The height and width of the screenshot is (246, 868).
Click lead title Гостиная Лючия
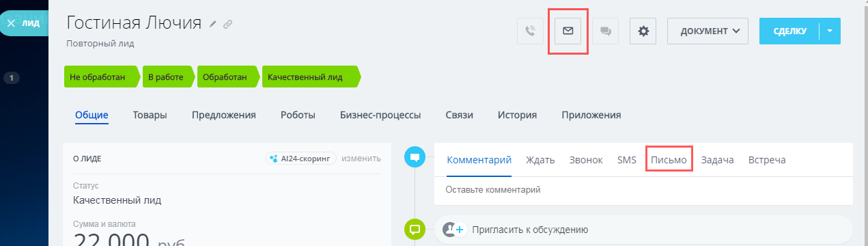[134, 23]
